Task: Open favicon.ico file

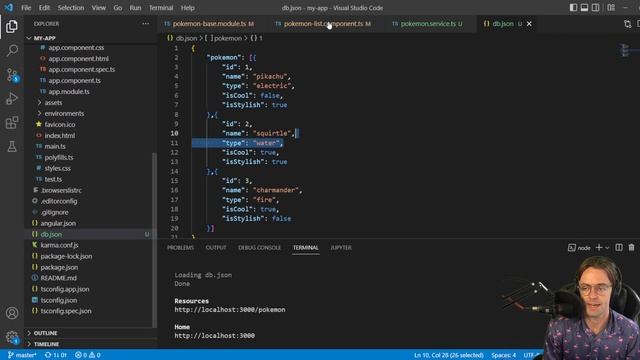Action: click(60, 124)
